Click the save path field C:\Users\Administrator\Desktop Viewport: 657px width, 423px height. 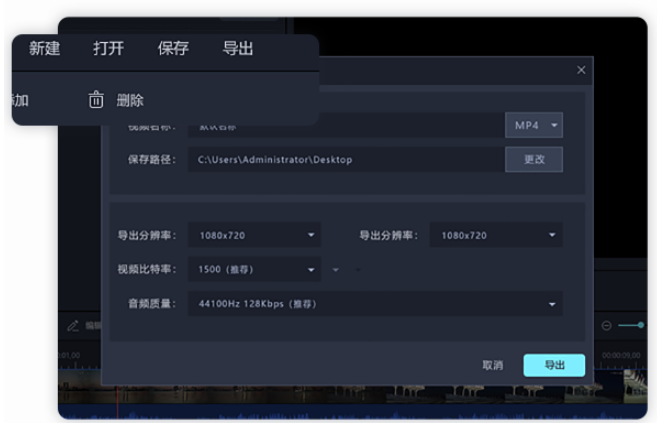(346, 159)
